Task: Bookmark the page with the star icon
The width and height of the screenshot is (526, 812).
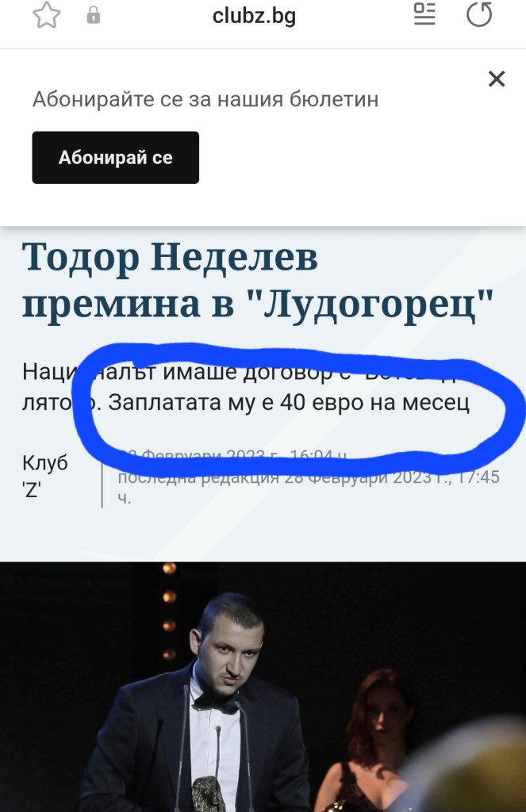Action: [47, 15]
